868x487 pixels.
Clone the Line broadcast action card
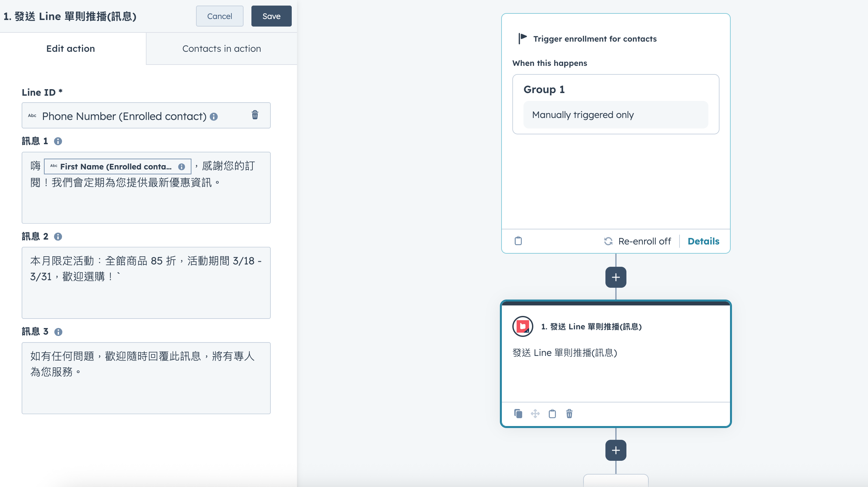pyautogui.click(x=518, y=414)
